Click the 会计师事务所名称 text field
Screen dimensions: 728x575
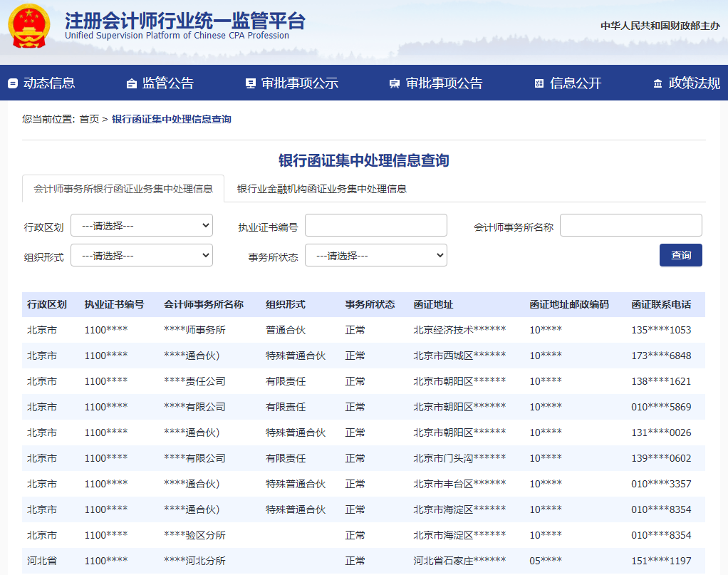[x=630, y=226]
